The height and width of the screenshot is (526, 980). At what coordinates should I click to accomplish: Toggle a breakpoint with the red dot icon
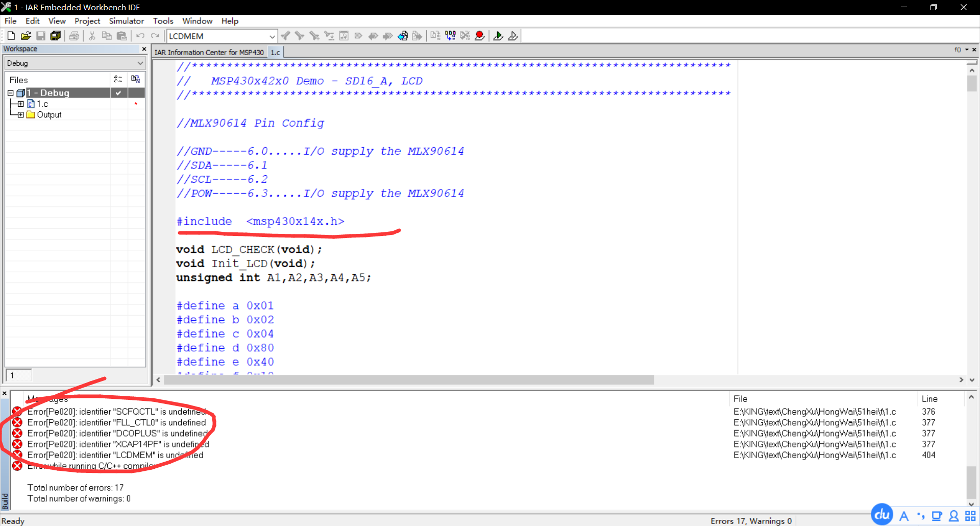(480, 36)
